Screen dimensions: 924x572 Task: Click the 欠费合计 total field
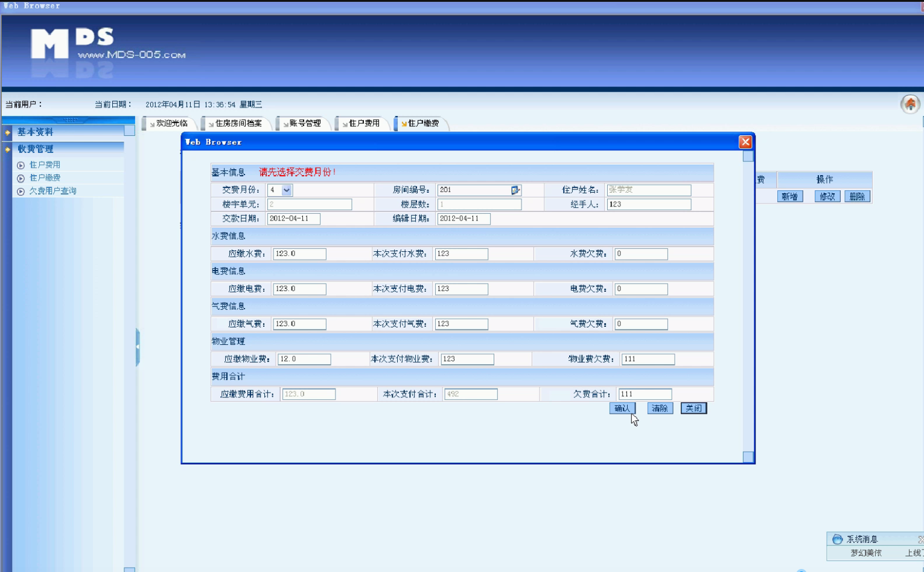click(645, 394)
